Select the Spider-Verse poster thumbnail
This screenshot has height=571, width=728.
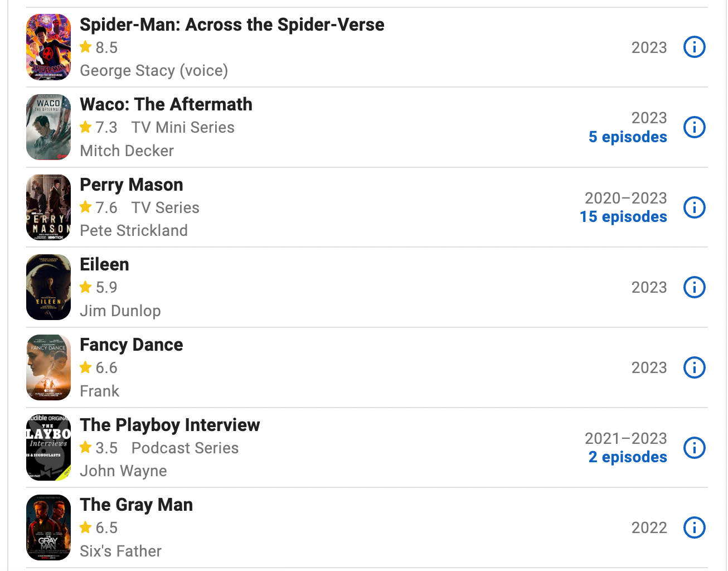pyautogui.click(x=48, y=47)
